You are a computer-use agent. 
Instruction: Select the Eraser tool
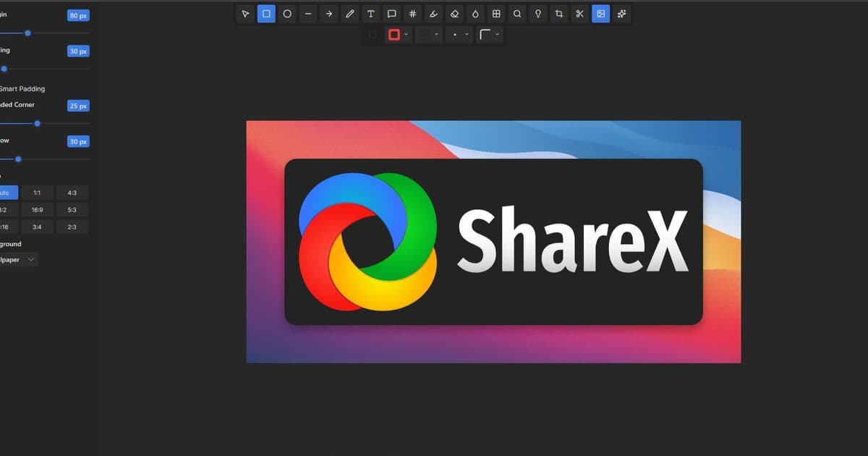(x=454, y=14)
